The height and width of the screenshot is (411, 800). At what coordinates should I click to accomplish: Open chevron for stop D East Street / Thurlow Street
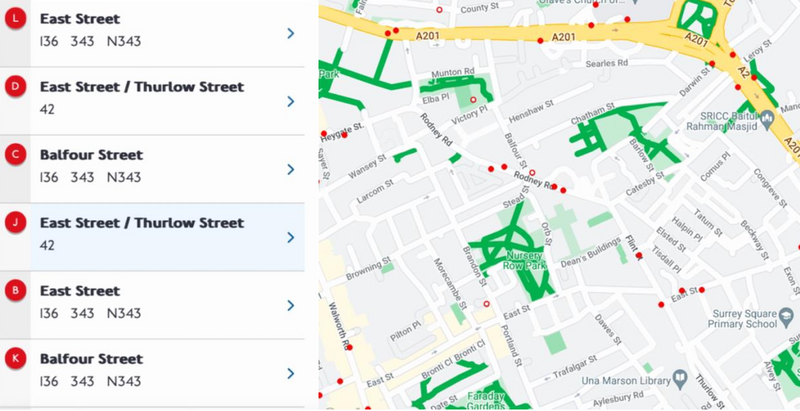290,101
